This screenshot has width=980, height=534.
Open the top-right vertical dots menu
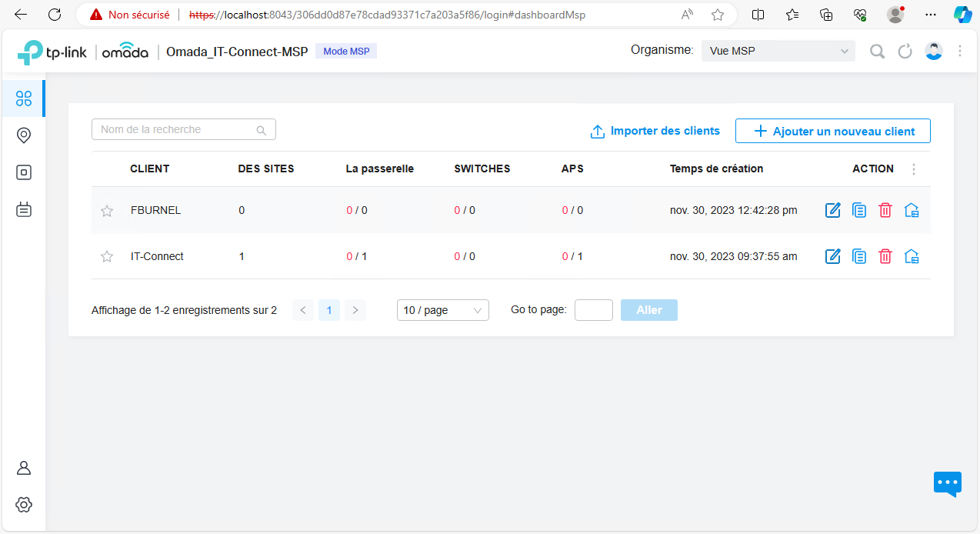coord(960,51)
